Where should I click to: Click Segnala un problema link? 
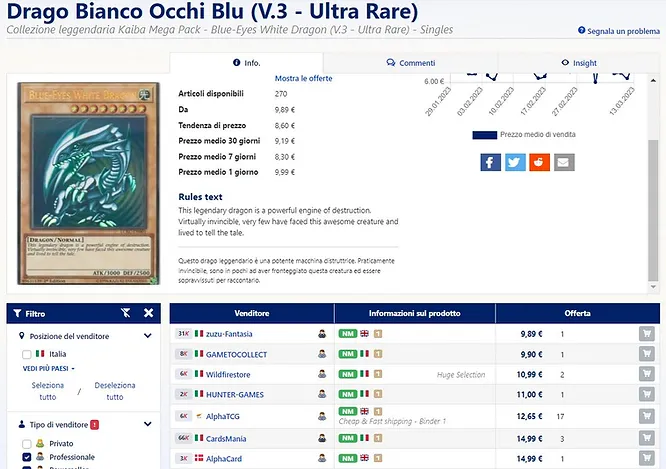(x=623, y=31)
